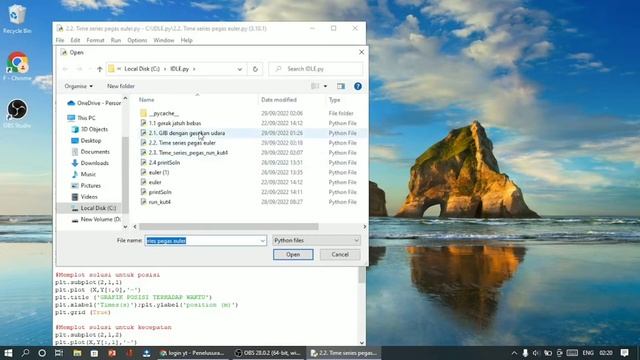This screenshot has height=360, width=640.
Task: Click the Back arrow in Open dialog
Action: tap(65, 69)
